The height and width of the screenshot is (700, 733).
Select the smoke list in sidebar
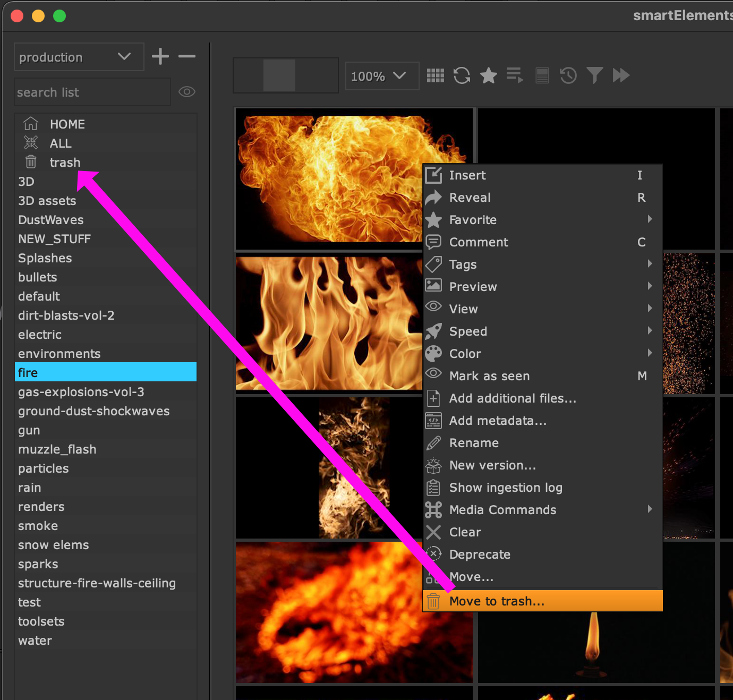(x=38, y=526)
